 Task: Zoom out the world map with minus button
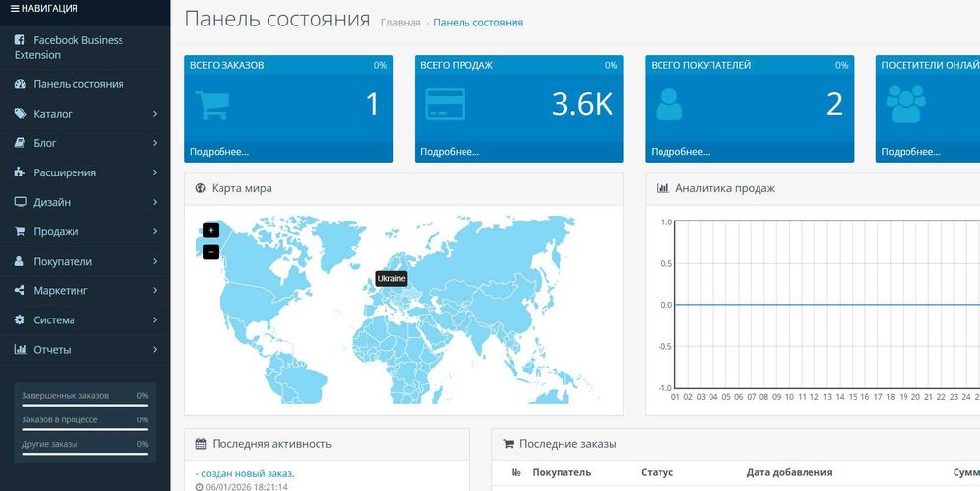tap(212, 252)
